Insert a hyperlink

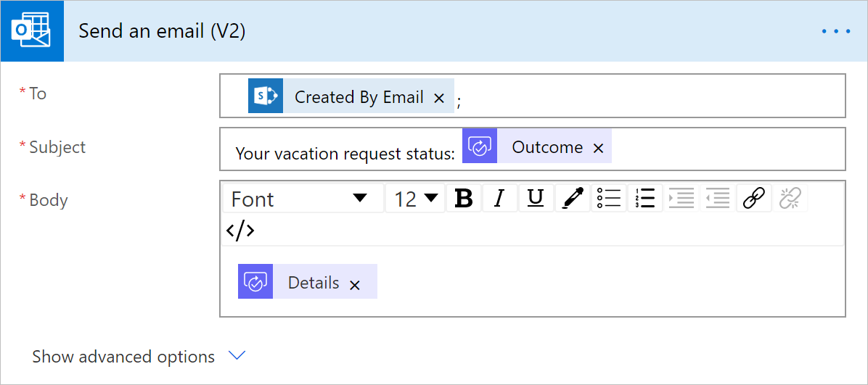[754, 199]
